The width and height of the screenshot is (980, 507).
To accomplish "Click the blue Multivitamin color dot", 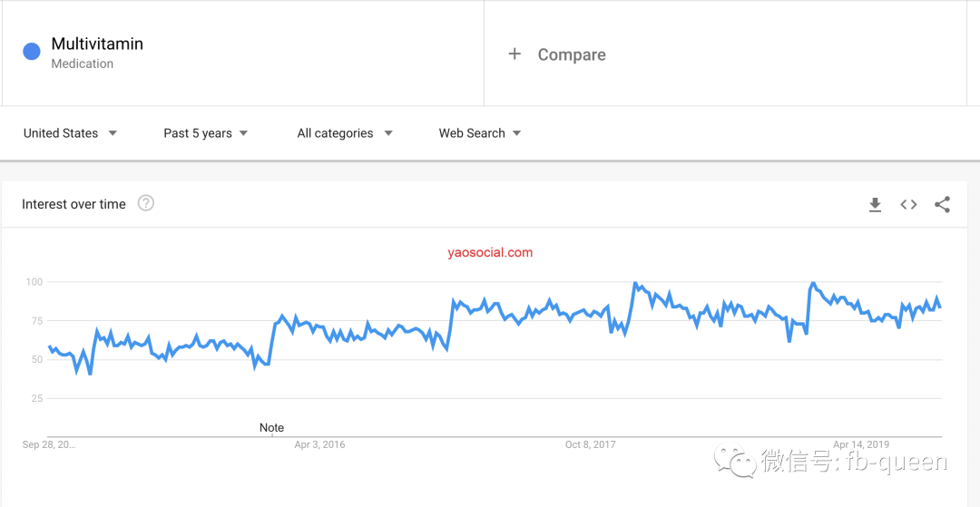I will pos(32,52).
